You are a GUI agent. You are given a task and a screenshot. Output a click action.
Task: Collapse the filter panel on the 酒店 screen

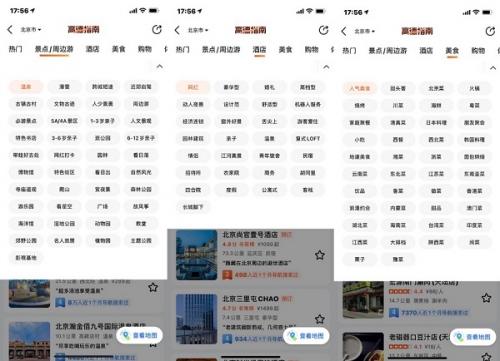click(x=326, y=67)
